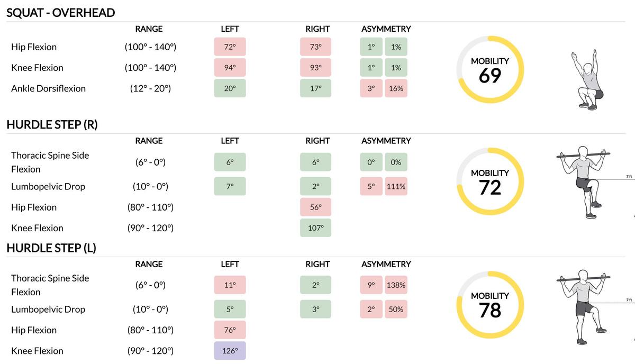Open the SQUAT - OVERHEAD section heading
The width and height of the screenshot is (635, 364).
(60, 13)
